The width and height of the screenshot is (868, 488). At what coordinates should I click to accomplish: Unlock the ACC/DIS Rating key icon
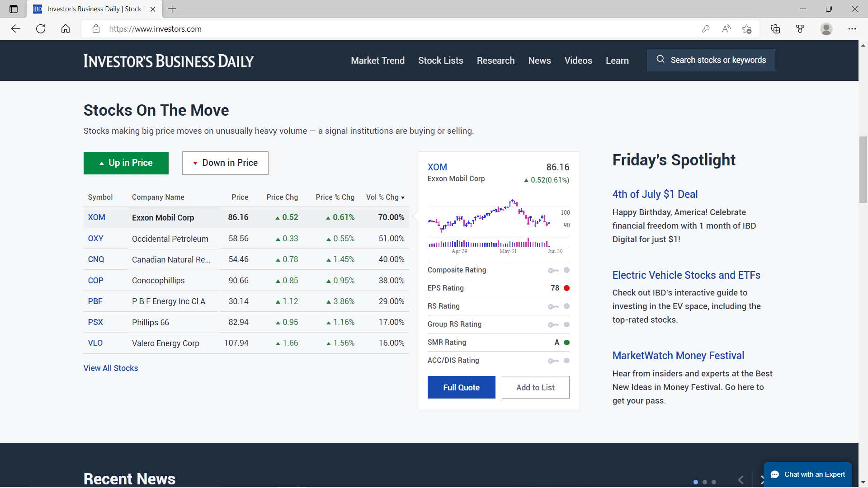[x=553, y=361]
